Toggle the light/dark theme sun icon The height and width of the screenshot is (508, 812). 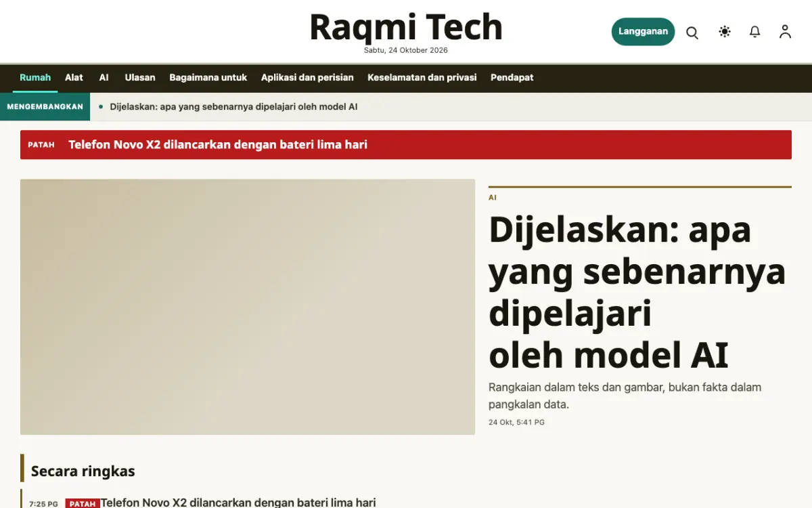pyautogui.click(x=725, y=32)
